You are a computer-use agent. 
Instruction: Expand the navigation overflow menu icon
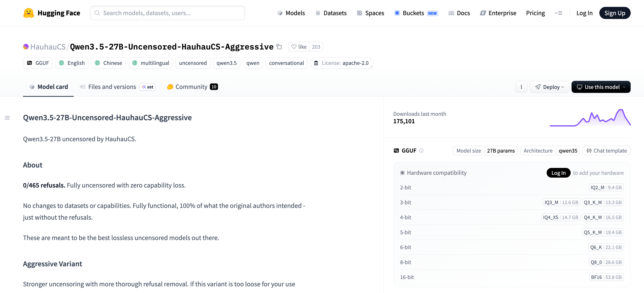(x=559, y=13)
